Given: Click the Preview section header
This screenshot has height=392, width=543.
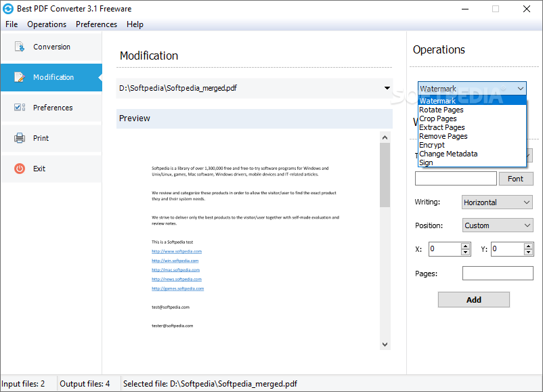Looking at the screenshot, I should click(x=254, y=118).
